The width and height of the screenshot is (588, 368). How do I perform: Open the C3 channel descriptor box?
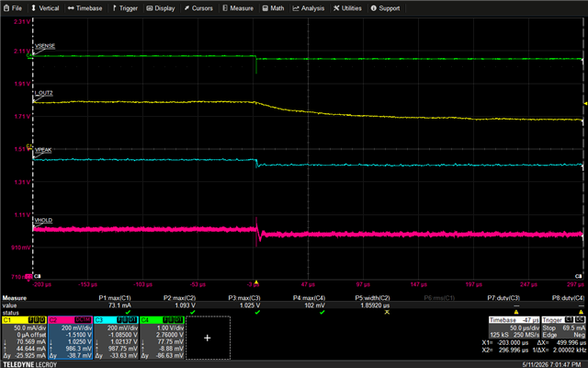(116, 338)
